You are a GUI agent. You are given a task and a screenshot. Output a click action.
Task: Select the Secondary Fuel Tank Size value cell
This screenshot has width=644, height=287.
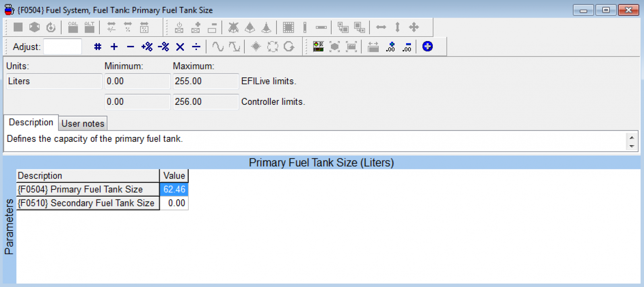click(174, 203)
